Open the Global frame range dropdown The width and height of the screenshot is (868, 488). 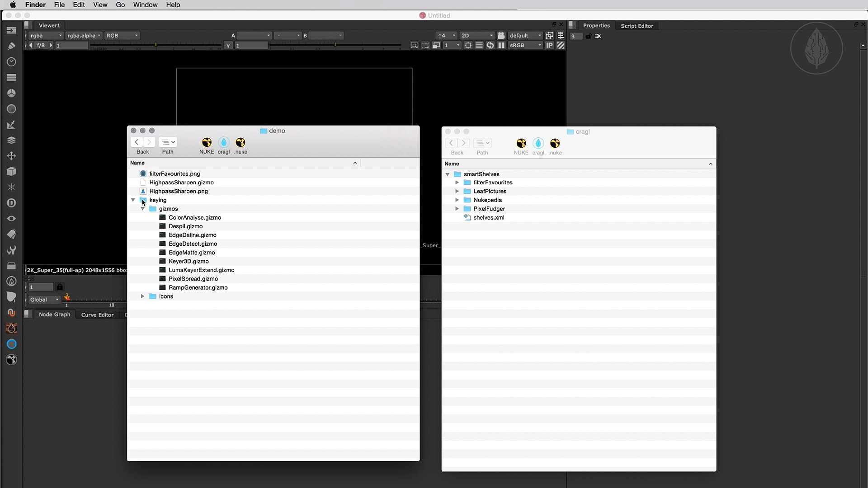[44, 300]
